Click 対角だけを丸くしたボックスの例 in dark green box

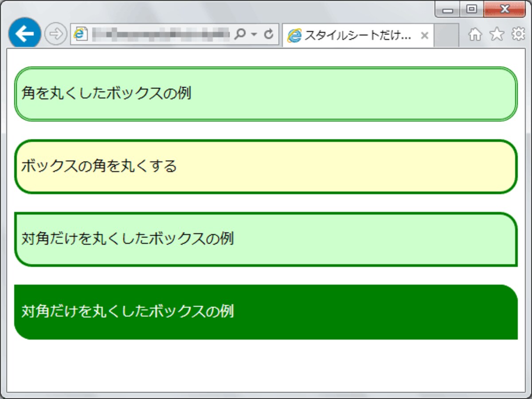click(128, 311)
